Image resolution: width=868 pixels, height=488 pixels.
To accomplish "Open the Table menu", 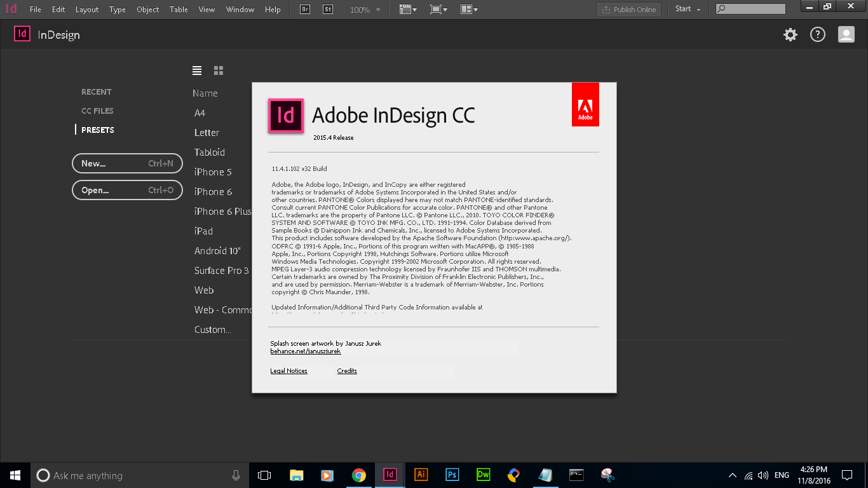I will pos(179,10).
